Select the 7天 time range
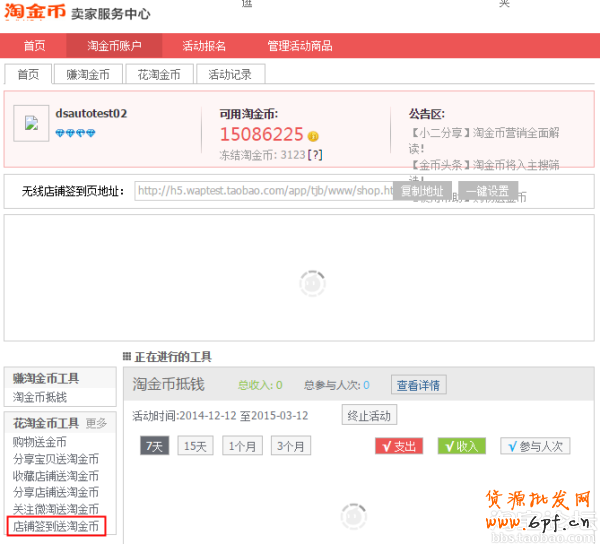Screen dimensions: 600x544 pyautogui.click(x=154, y=446)
